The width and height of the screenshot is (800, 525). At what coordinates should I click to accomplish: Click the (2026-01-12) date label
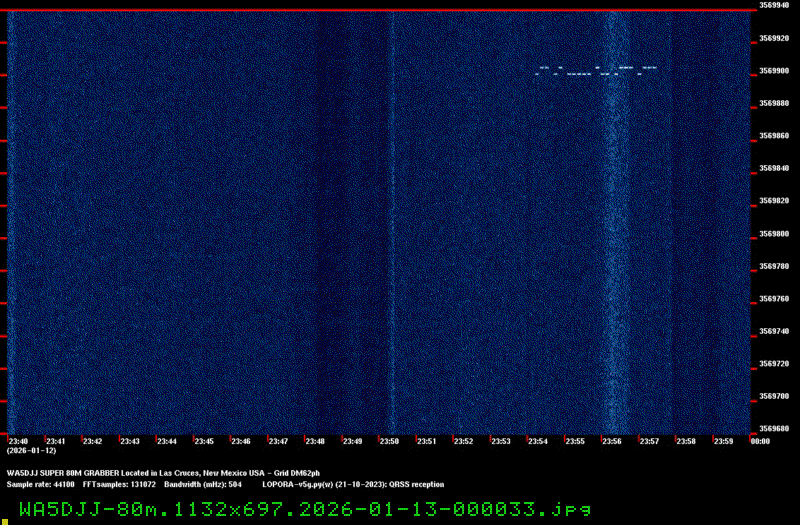[31, 451]
